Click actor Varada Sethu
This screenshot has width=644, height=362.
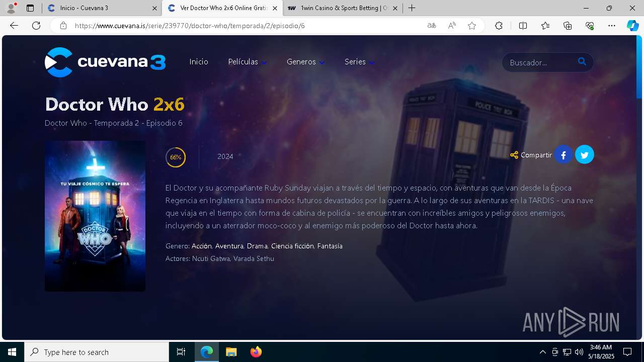(x=254, y=258)
